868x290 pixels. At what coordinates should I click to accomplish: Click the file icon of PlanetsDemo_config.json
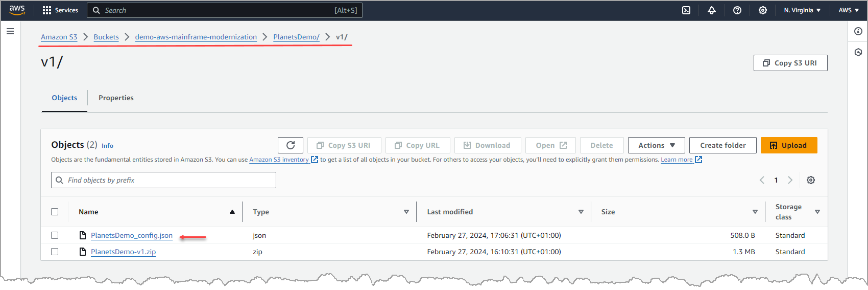[83, 235]
